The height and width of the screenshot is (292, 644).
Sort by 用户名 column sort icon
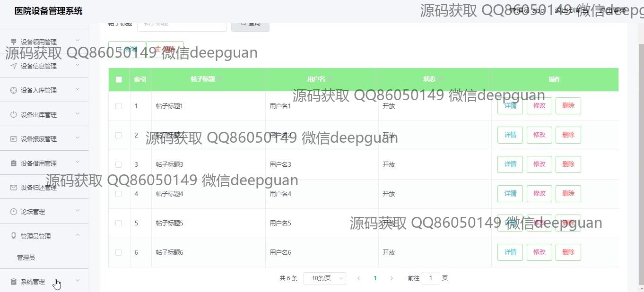click(x=331, y=79)
